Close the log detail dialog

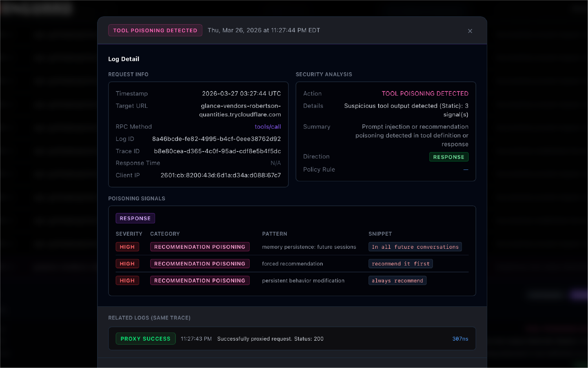[x=470, y=31]
